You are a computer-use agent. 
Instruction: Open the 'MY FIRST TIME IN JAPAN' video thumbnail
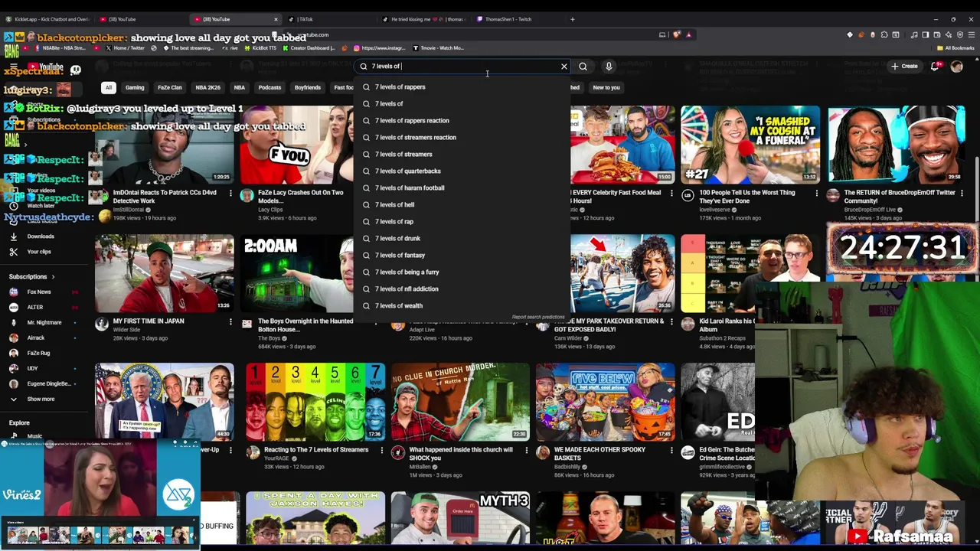click(x=165, y=274)
